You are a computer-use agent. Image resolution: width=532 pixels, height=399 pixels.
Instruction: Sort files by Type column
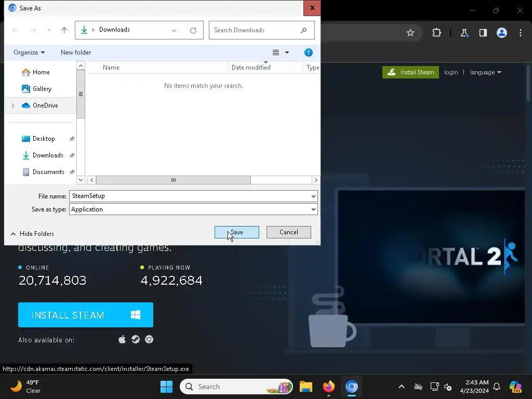point(312,67)
